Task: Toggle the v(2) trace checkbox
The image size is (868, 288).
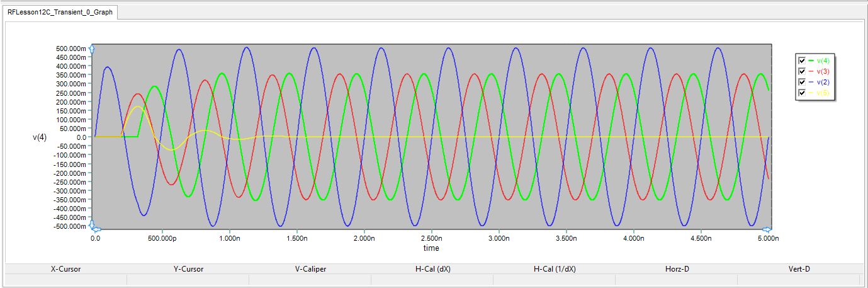Action: click(802, 82)
